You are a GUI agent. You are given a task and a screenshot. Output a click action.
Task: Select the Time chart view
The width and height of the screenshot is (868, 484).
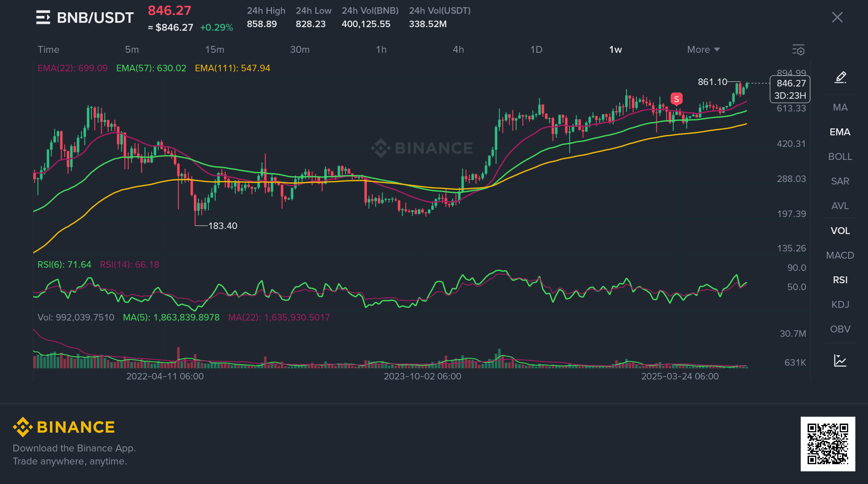[48, 50]
